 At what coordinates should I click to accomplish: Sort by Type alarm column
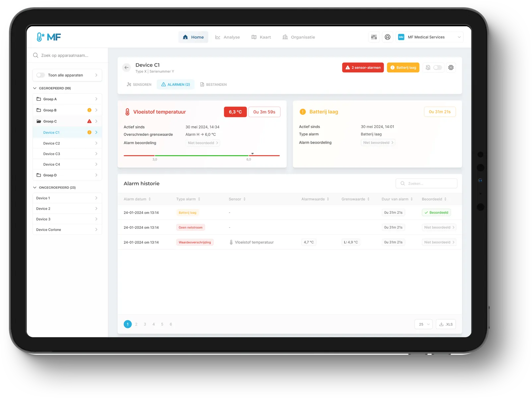tap(188, 199)
